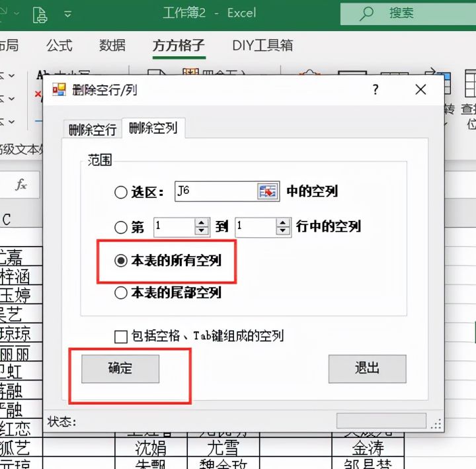Switch to the 删除空列 tab
This screenshot has height=469, width=476.
tap(153, 128)
